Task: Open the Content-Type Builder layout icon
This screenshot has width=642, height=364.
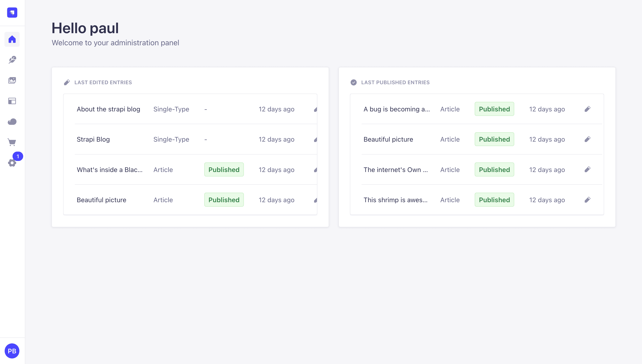Action: pos(12,101)
